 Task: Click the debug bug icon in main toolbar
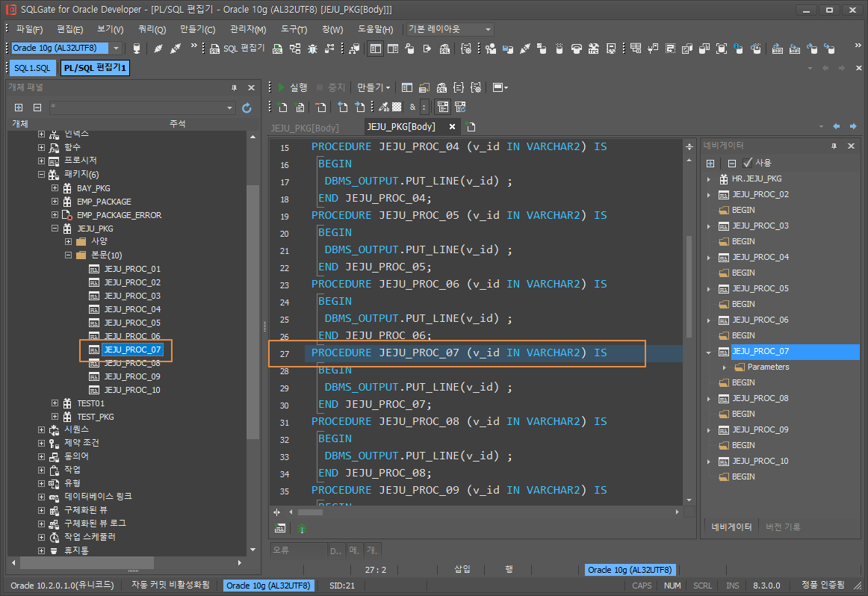[x=312, y=49]
